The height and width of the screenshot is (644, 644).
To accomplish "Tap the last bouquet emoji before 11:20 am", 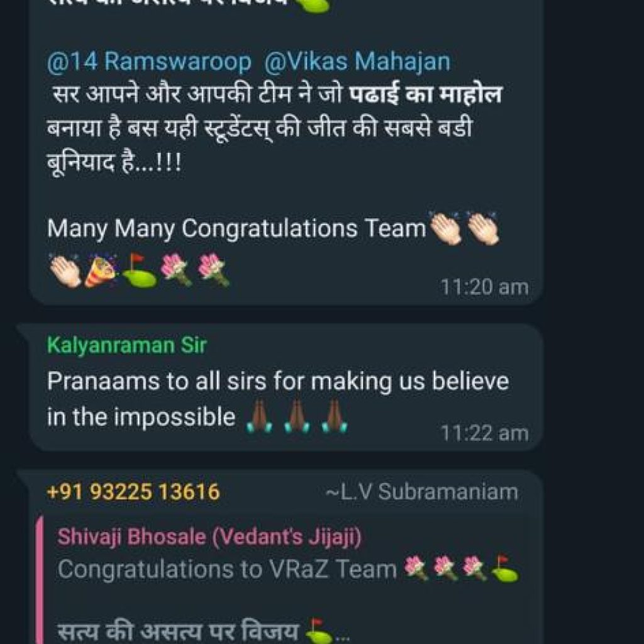I will tap(213, 270).
